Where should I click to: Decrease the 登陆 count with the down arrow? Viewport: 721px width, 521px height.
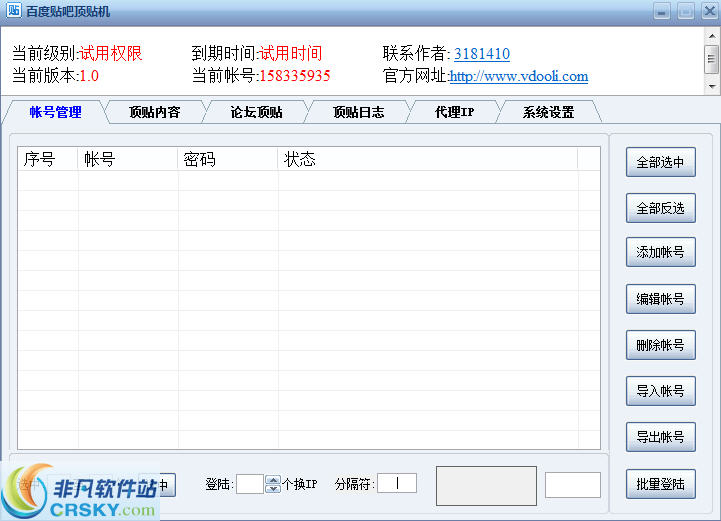[273, 488]
